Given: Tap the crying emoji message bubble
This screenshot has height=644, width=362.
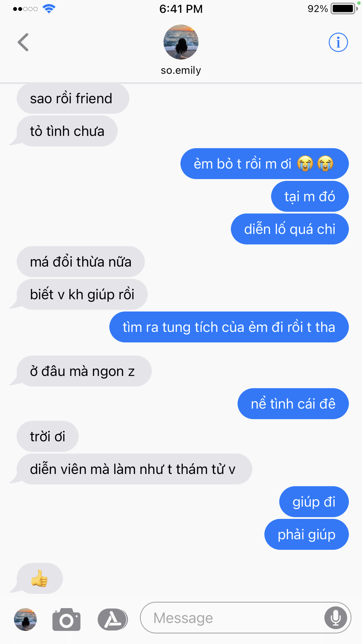Looking at the screenshot, I should (x=264, y=164).
